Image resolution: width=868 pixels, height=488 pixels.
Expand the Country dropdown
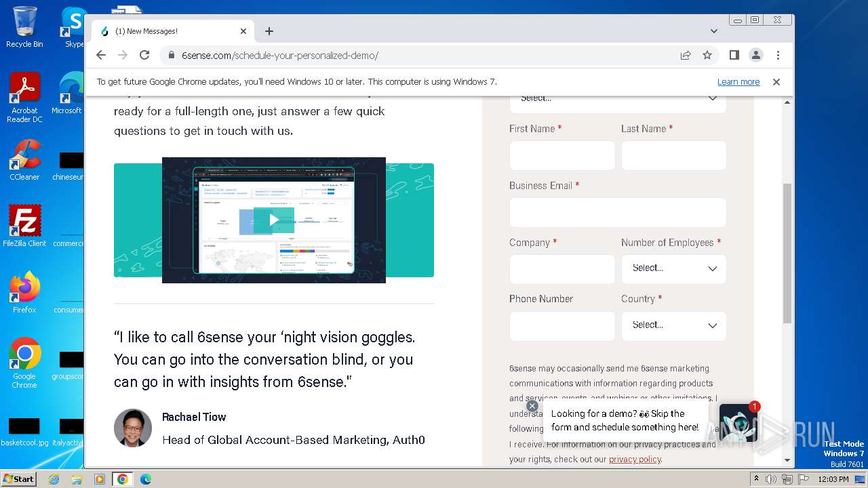point(673,326)
